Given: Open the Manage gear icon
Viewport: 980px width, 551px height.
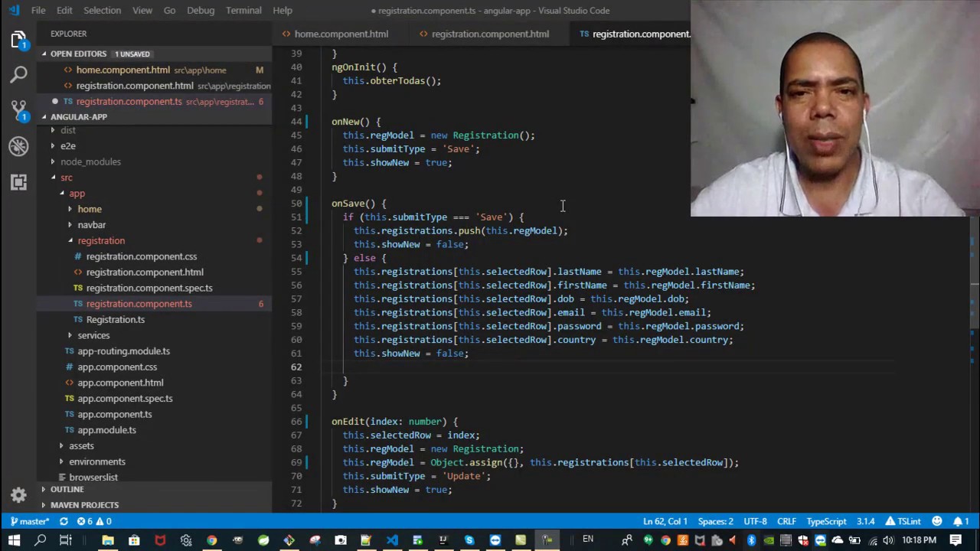Looking at the screenshot, I should [18, 494].
